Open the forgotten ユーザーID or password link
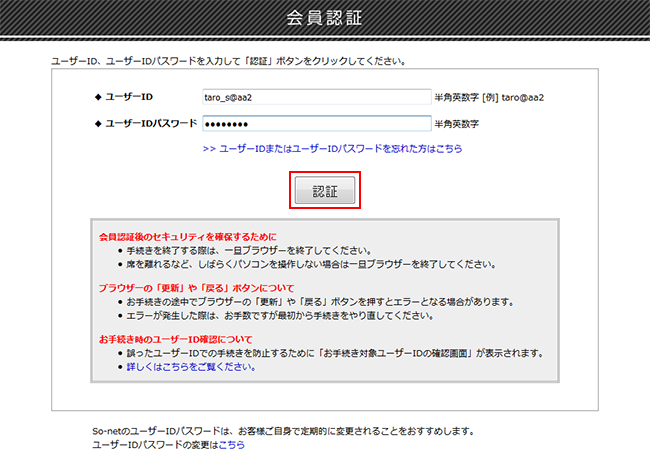The width and height of the screenshot is (650, 463). (x=332, y=148)
